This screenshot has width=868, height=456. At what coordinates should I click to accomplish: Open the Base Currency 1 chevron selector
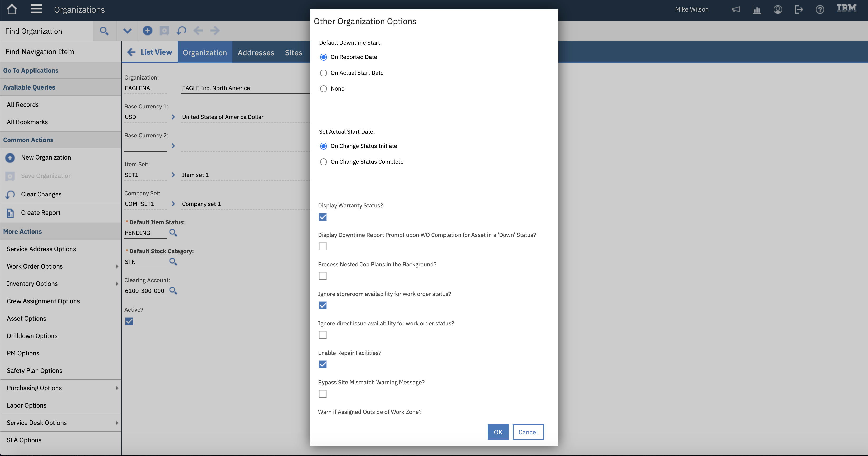pyautogui.click(x=173, y=117)
